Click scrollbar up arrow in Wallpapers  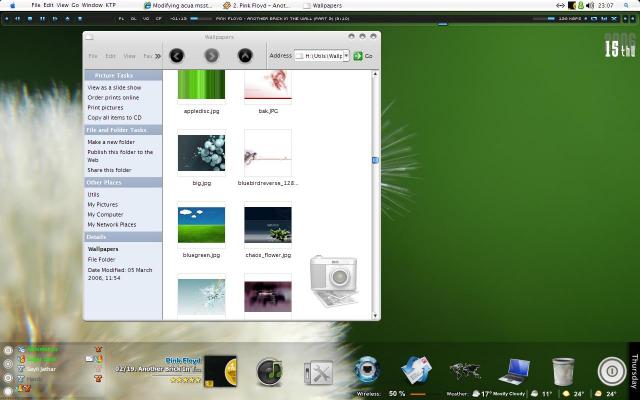[x=375, y=74]
